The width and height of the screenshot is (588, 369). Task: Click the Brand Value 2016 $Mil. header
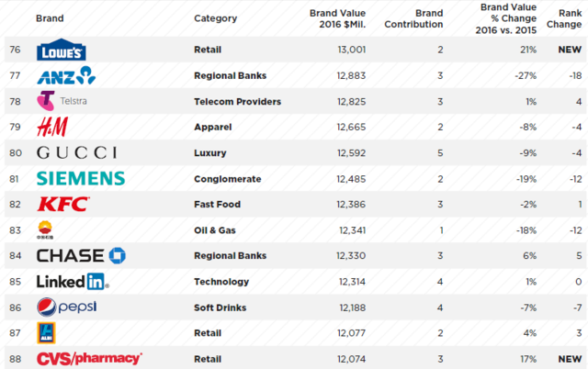pyautogui.click(x=337, y=18)
